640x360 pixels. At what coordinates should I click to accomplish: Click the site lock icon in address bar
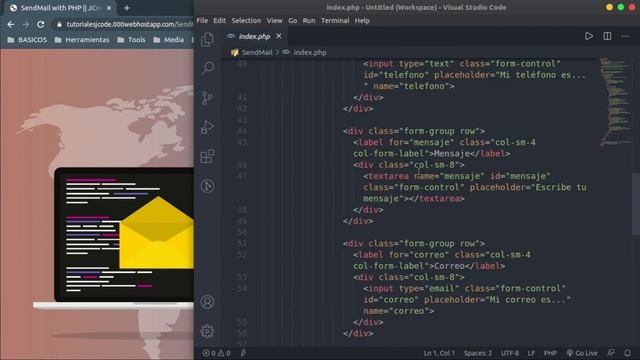coord(59,24)
